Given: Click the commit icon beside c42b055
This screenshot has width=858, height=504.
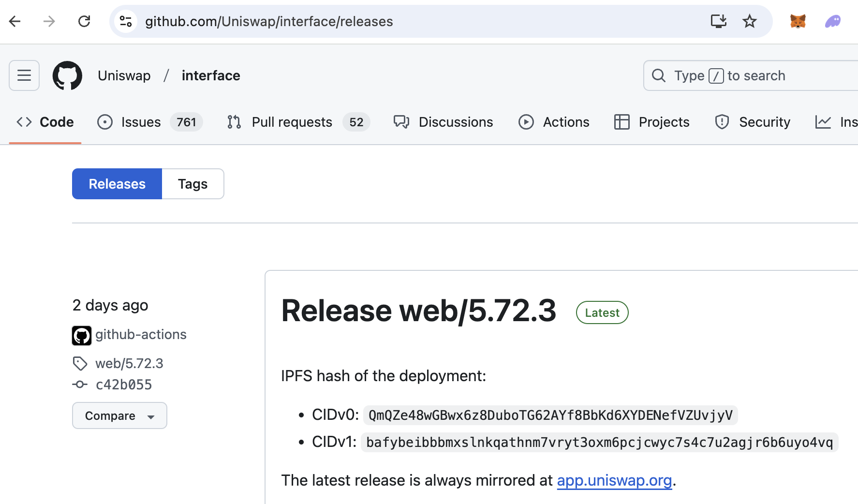Looking at the screenshot, I should [x=80, y=384].
